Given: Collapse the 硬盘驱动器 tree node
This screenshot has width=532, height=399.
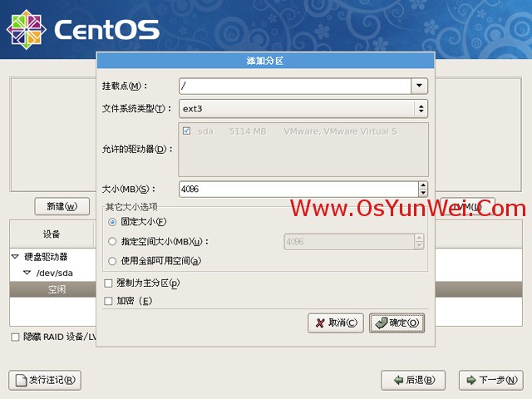Looking at the screenshot, I should coord(15,257).
